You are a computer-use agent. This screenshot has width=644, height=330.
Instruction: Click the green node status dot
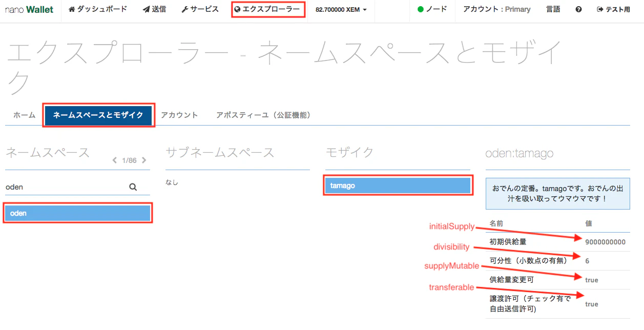pos(421,9)
